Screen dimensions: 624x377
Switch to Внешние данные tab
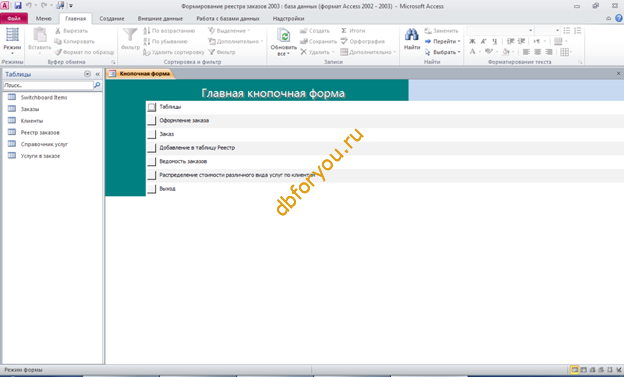[x=160, y=18]
